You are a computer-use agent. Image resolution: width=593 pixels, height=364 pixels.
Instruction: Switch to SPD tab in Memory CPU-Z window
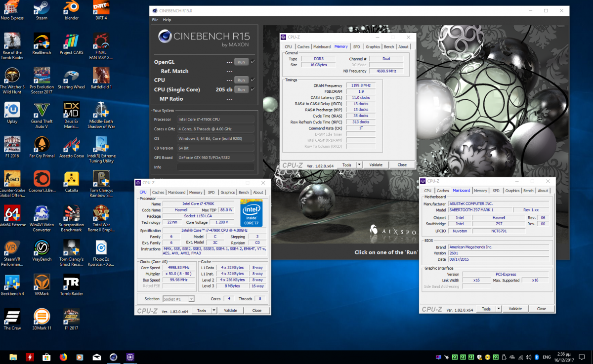pyautogui.click(x=356, y=46)
